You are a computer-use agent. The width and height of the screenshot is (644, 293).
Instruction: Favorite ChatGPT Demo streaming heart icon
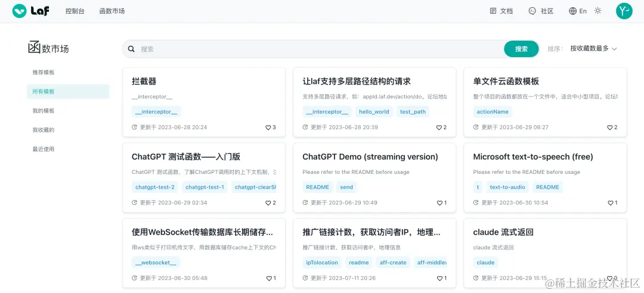[439, 202]
